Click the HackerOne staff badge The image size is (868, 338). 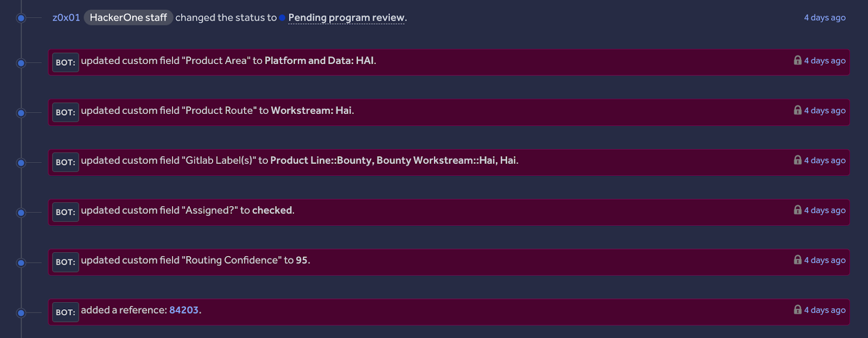click(x=128, y=17)
